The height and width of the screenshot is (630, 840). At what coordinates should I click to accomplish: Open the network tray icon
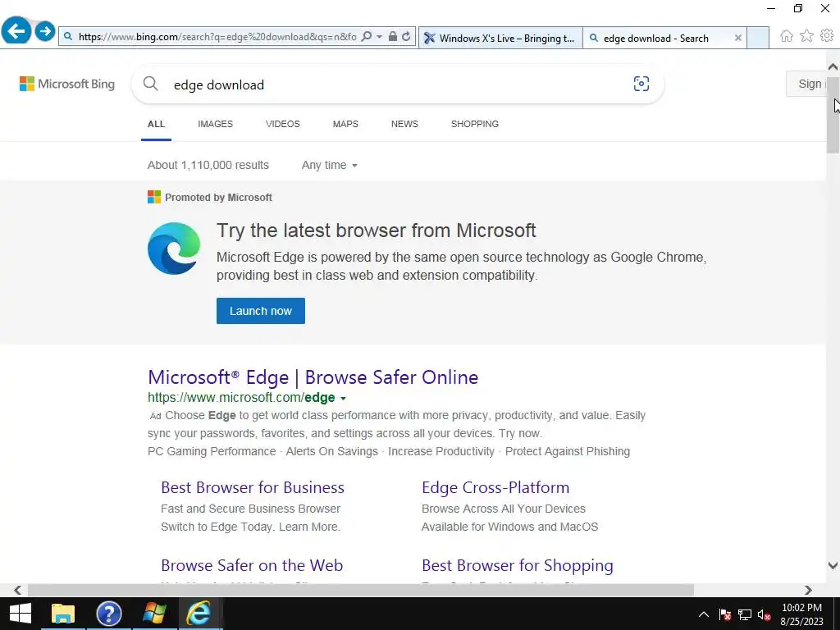coord(745,614)
